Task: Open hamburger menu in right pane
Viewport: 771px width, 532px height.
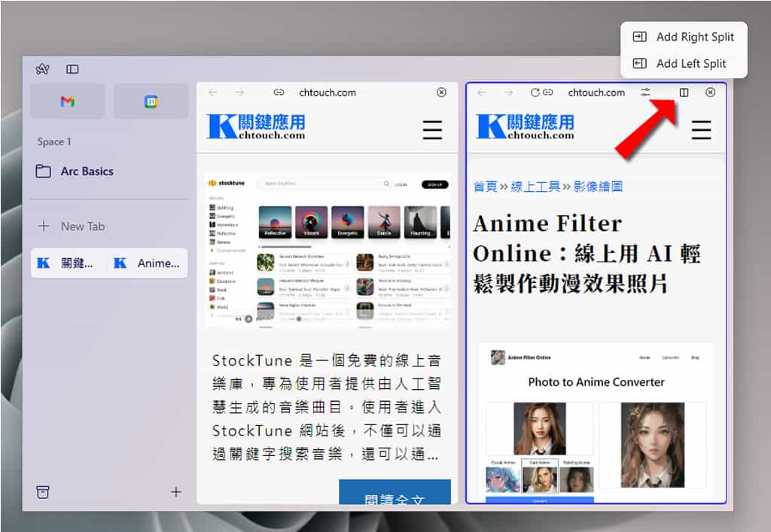Action: (701, 129)
